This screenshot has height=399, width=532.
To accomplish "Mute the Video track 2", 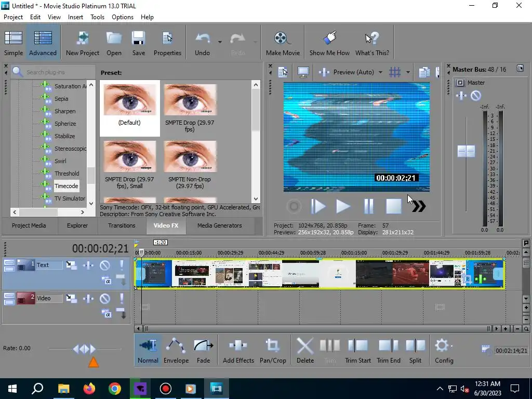I will coord(105,298).
